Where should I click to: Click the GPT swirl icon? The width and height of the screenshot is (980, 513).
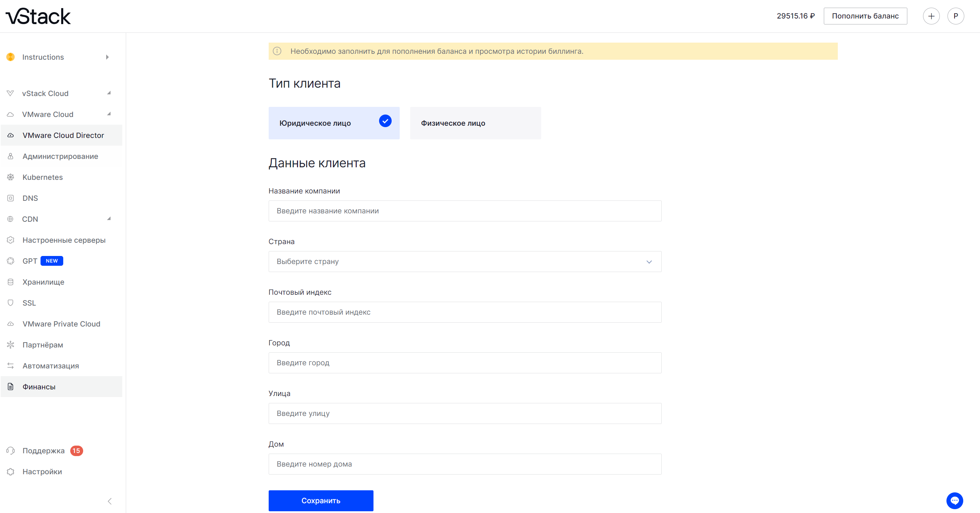coord(10,261)
